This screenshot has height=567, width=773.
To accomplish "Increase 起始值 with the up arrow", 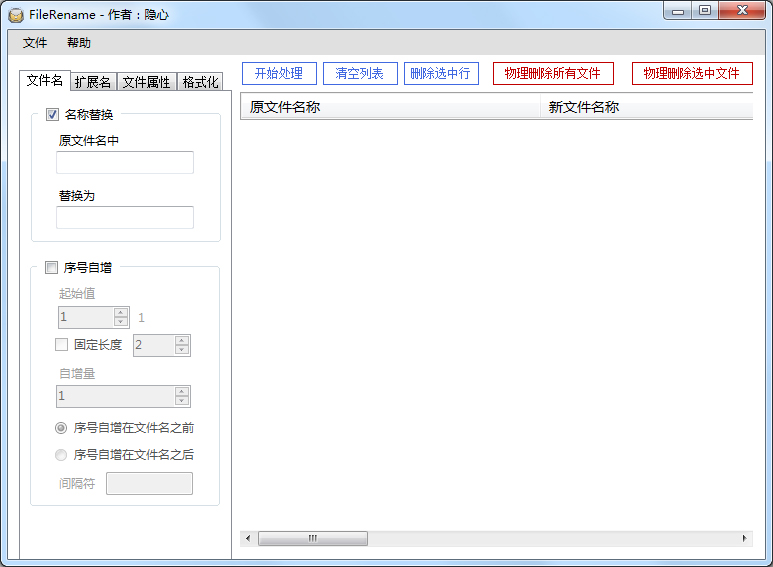I will [x=121, y=313].
